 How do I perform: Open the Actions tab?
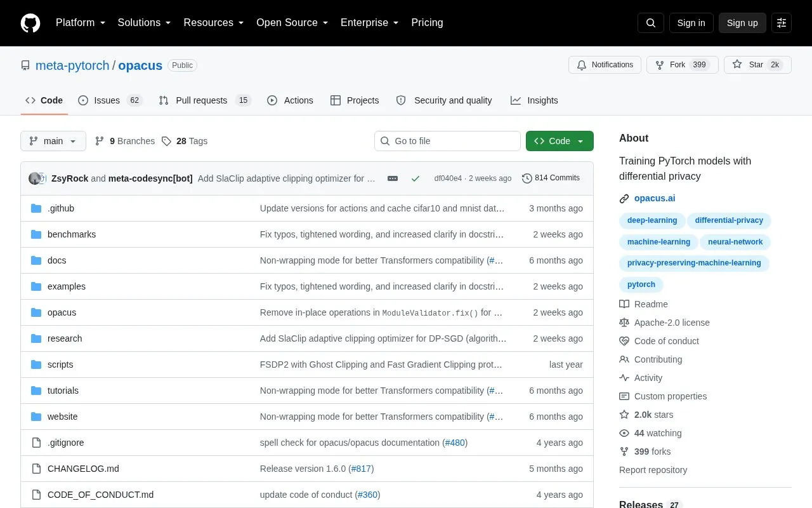pyautogui.click(x=291, y=100)
